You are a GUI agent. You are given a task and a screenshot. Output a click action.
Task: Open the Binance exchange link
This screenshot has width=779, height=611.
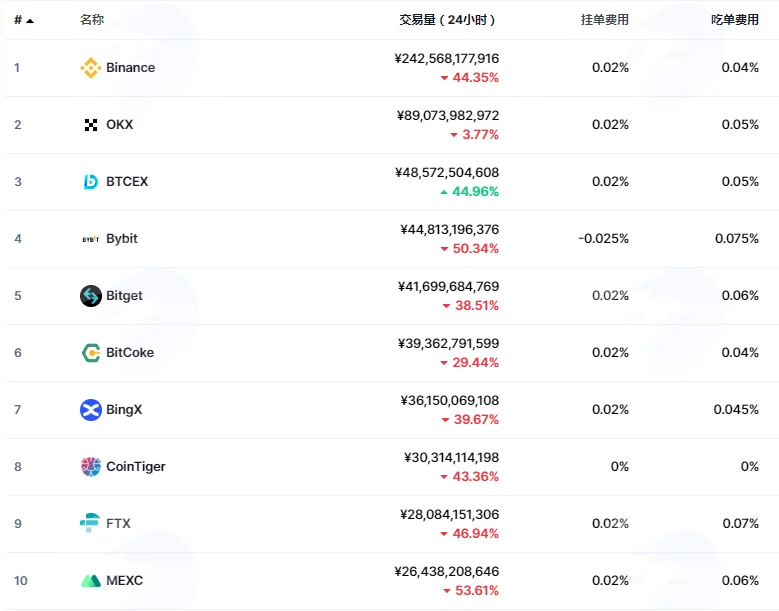click(131, 68)
